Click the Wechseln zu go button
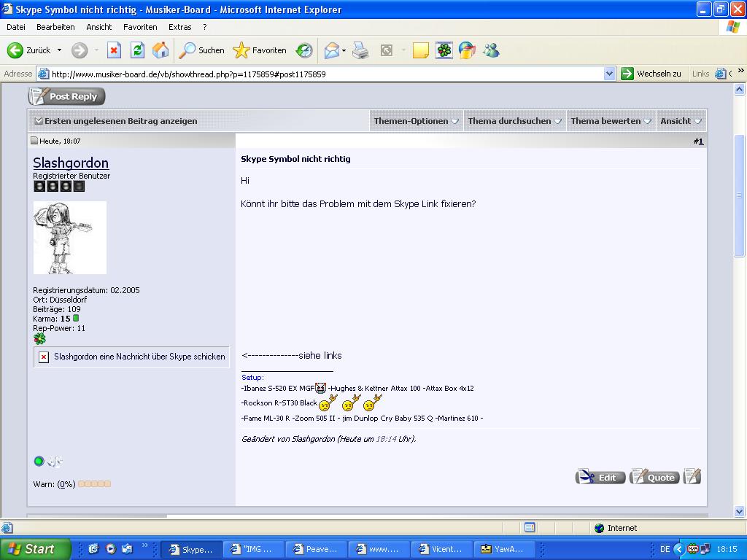 [651, 74]
